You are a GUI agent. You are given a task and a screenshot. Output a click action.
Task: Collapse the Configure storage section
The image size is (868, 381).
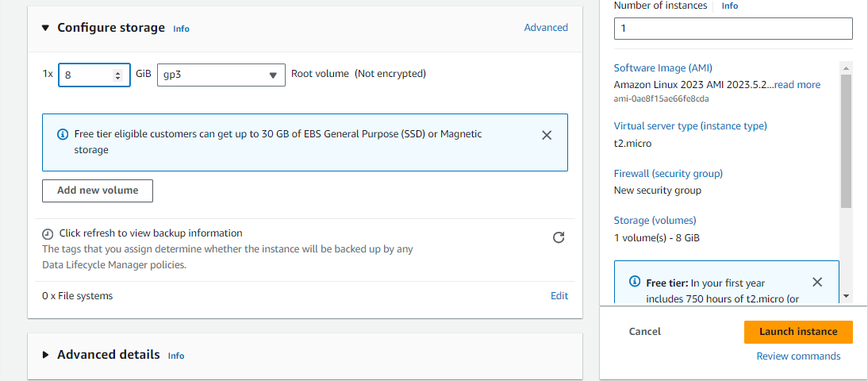tap(46, 28)
